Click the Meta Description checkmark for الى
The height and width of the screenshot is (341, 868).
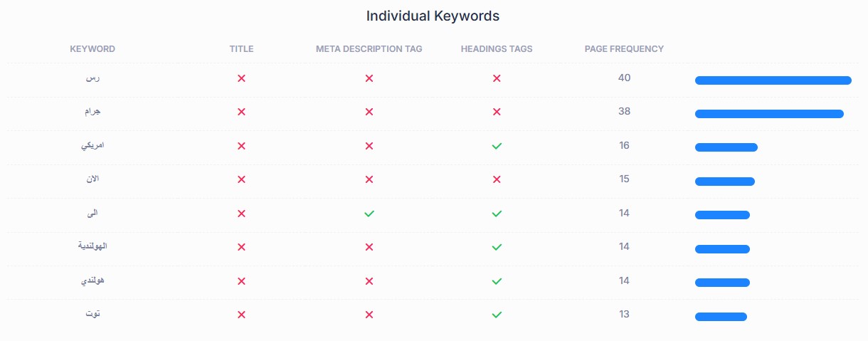[x=369, y=214]
